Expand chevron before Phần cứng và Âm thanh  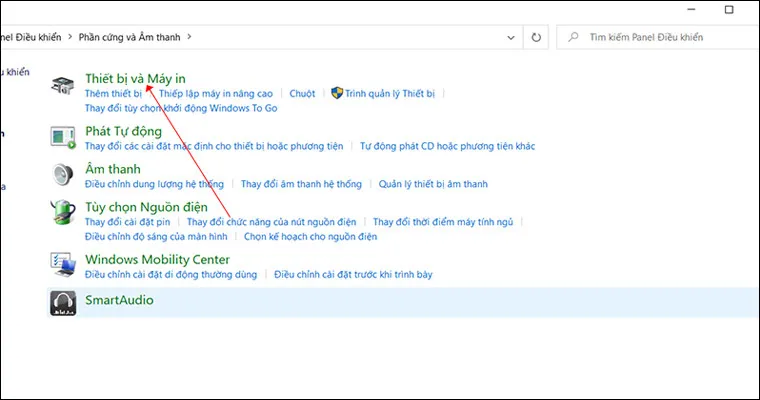tap(71, 37)
